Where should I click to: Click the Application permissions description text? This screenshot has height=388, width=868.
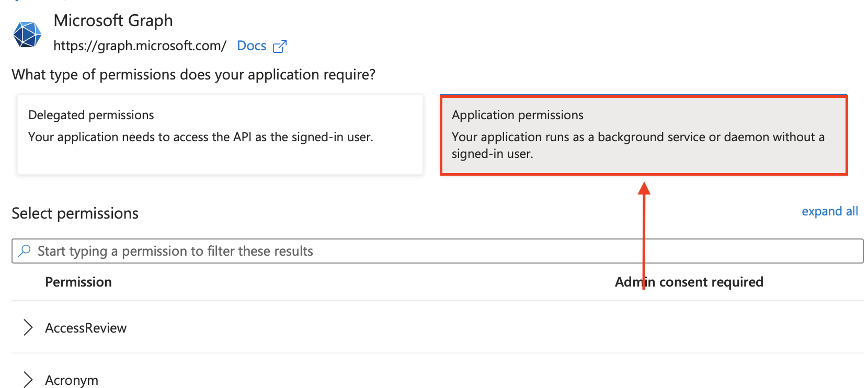[x=638, y=145]
